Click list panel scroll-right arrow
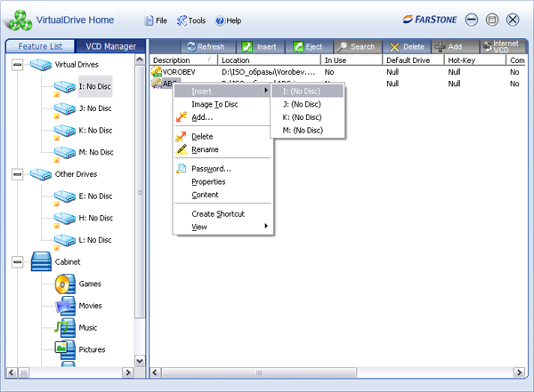This screenshot has height=392, width=534. [x=519, y=372]
